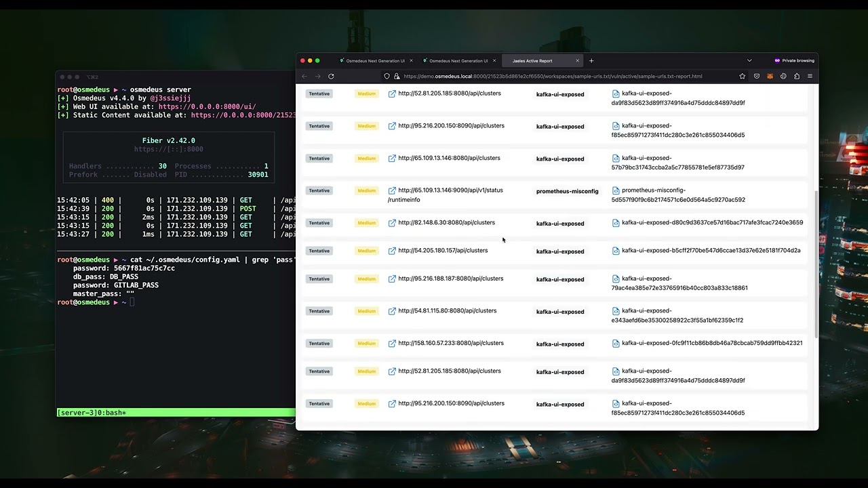Close the Jaeles Active Report tab

coord(578,61)
